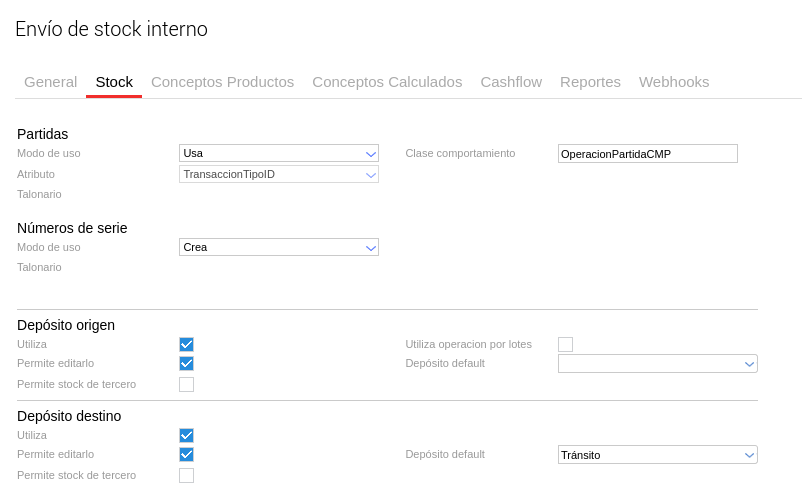Switch to the Reportes tab
This screenshot has width=802, height=489.
(x=590, y=82)
